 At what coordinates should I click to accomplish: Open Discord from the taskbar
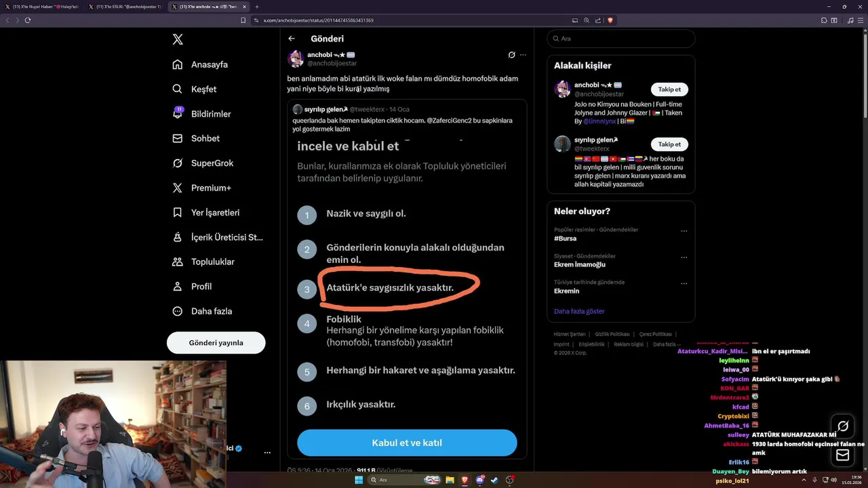click(x=480, y=480)
